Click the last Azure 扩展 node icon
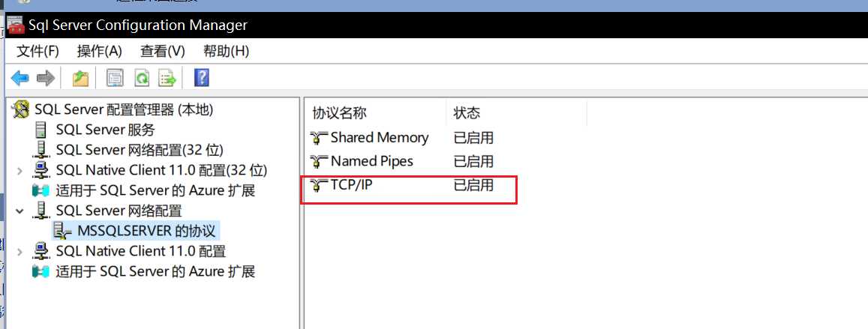Screen dimensions: 868x329 pos(41,271)
